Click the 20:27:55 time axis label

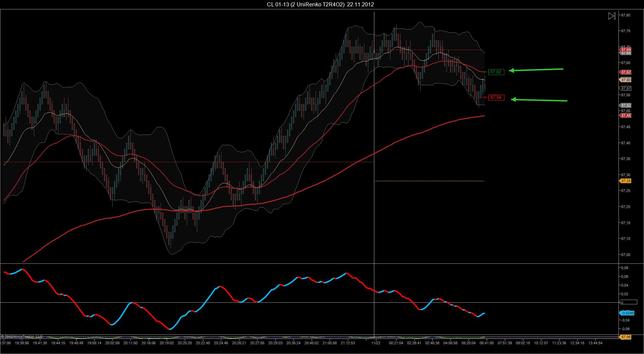tap(257, 343)
